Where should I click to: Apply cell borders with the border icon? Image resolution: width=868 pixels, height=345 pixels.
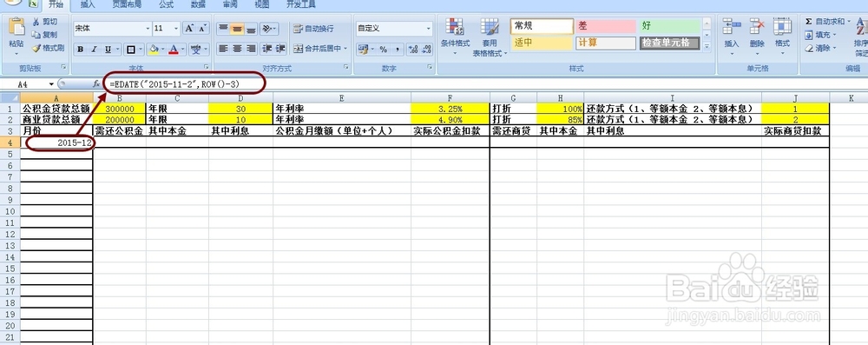coord(131,50)
